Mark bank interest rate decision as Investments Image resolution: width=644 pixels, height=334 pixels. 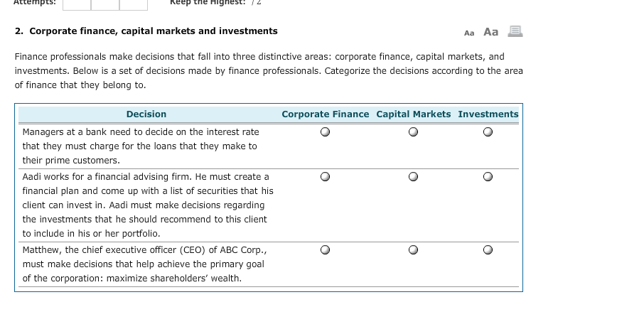click(x=488, y=132)
